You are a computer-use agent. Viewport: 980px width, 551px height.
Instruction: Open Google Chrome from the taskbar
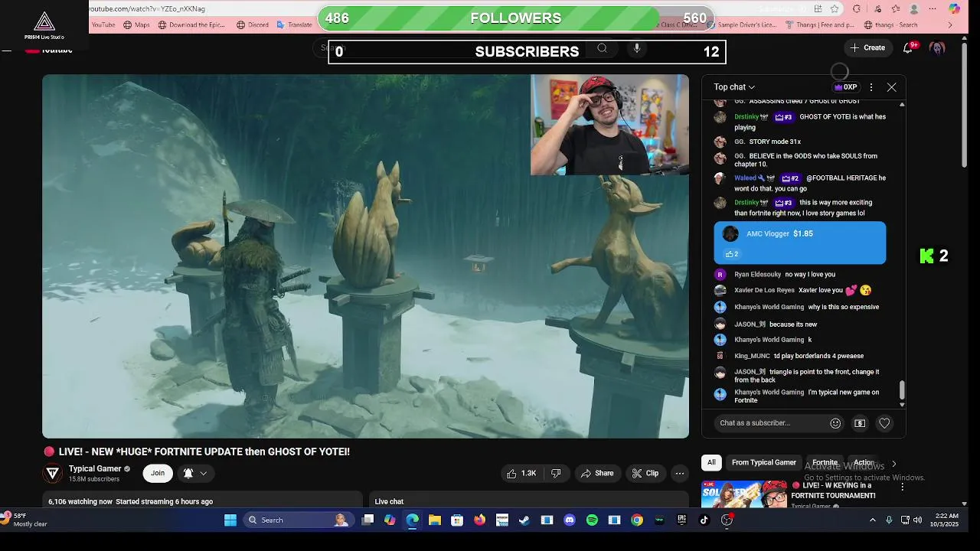(637, 520)
